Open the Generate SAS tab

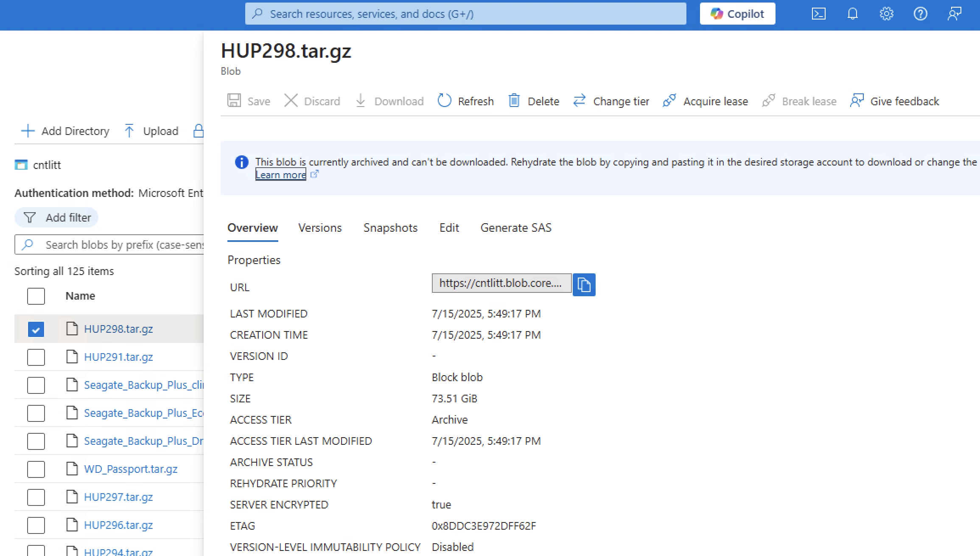coord(516,228)
